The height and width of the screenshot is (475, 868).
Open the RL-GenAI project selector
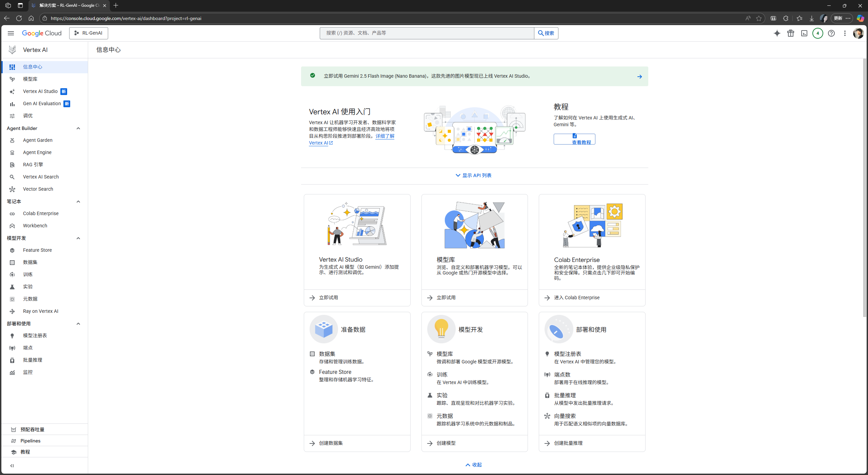(88, 33)
